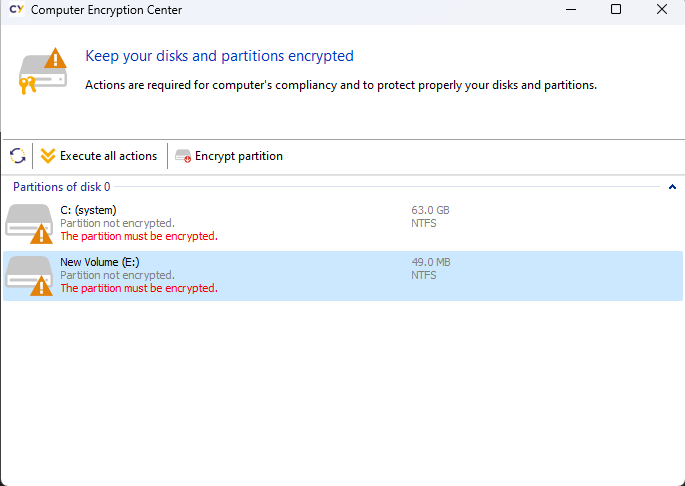Viewport: 685px width, 486px height.
Task: Click the refresh icon in the toolbar
Action: point(17,156)
